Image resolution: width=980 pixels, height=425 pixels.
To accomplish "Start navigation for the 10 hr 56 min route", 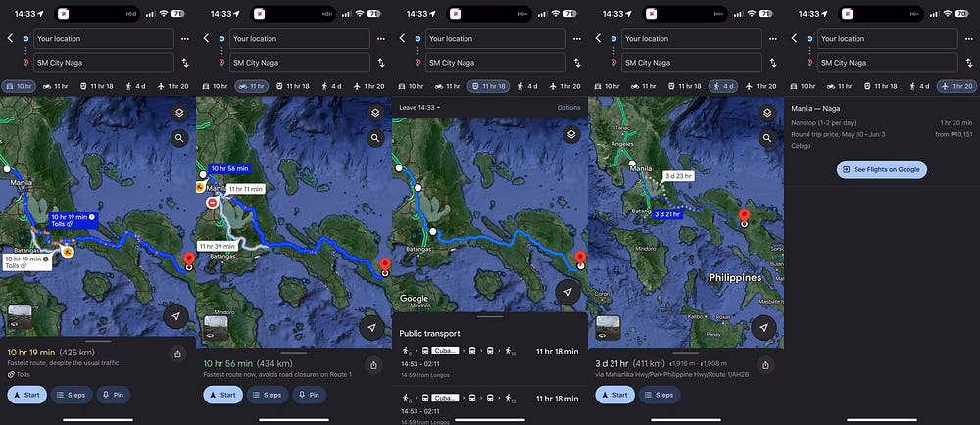I will coord(223,395).
